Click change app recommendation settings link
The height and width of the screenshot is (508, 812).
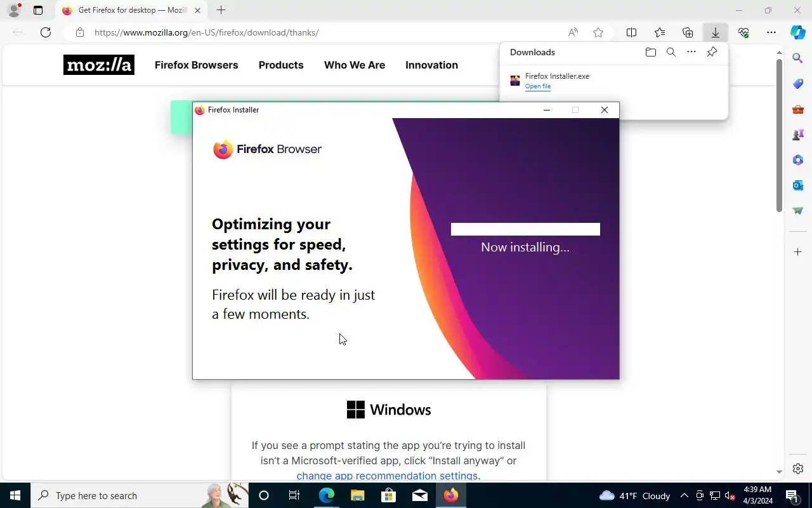(388, 476)
